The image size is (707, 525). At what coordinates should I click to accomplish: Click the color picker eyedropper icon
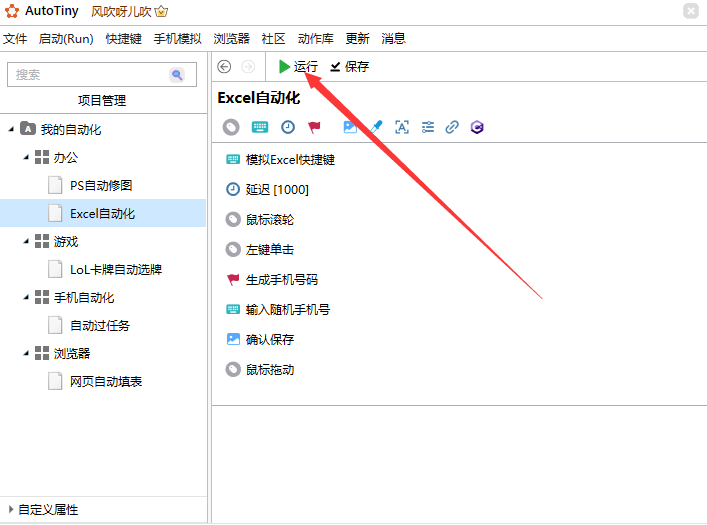[376, 127]
